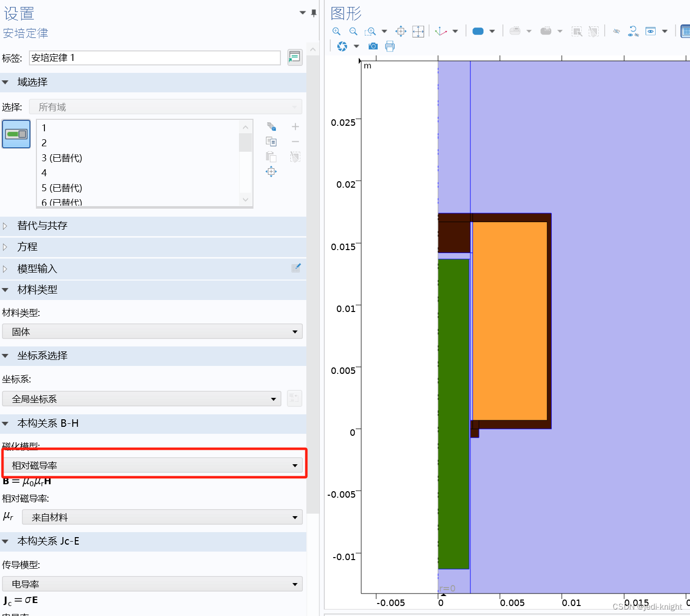690x616 pixels.
Task: Open the domain selection level dropdown
Action: pyautogui.click(x=492, y=31)
